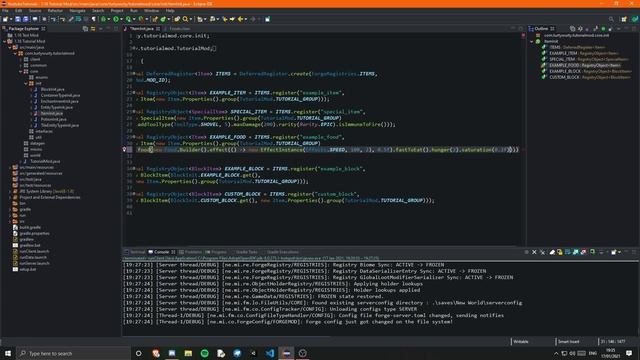Select runClient.launch file in tree
Viewport: 640px width, 360px height.
(34, 251)
